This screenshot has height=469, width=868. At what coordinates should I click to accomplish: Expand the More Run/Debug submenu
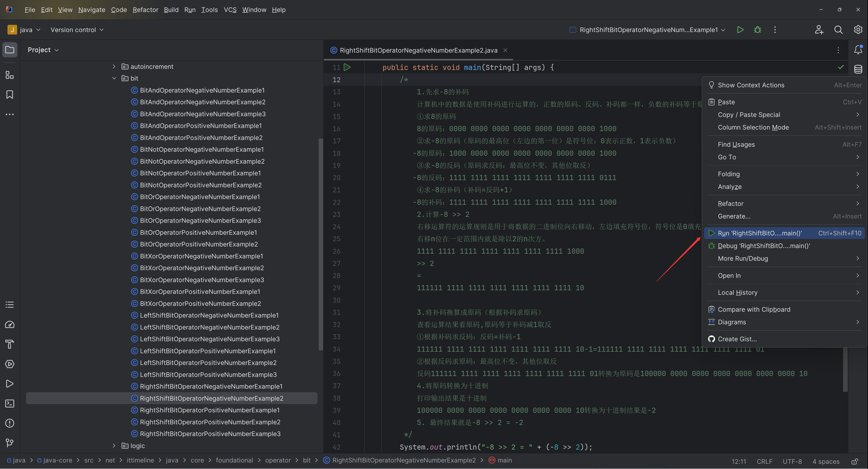[x=785, y=259]
